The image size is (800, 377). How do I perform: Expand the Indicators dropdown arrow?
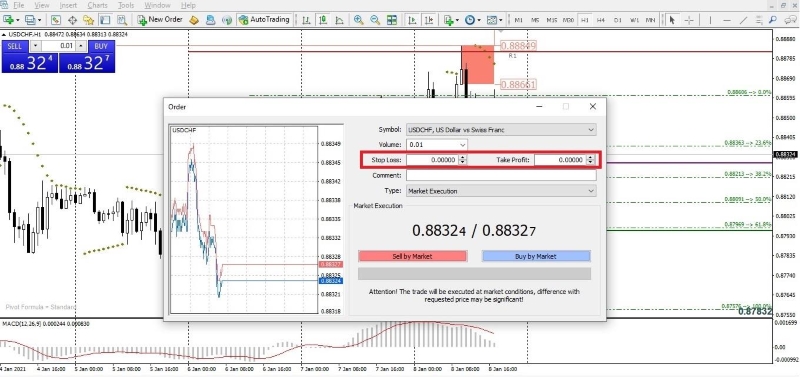pyautogui.click(x=458, y=20)
